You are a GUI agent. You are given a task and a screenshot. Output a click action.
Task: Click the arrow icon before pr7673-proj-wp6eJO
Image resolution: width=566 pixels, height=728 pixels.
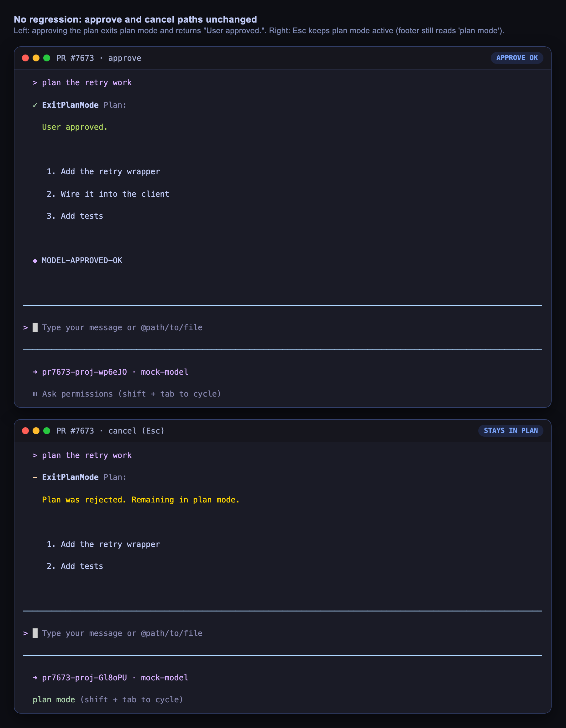[x=35, y=372]
